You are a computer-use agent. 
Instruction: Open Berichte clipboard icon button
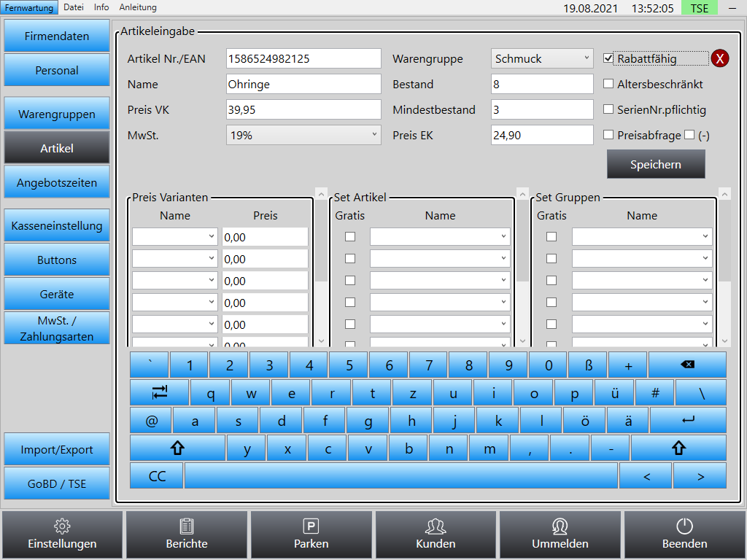coord(187,534)
